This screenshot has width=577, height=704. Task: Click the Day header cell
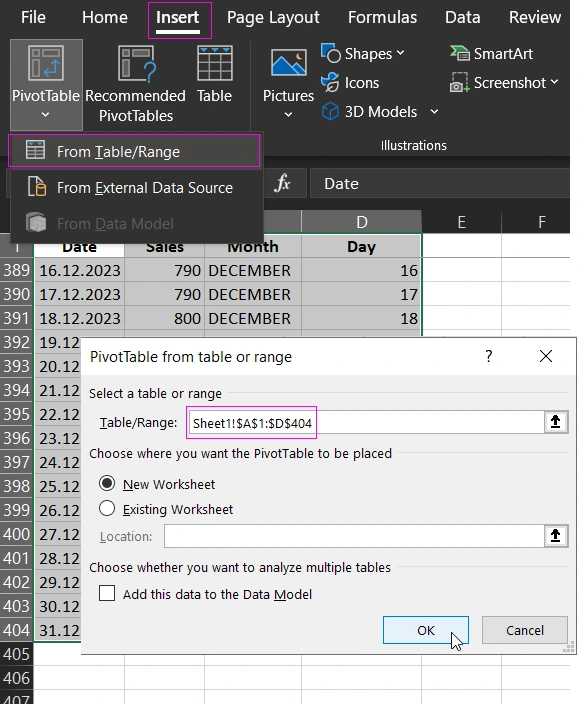tap(361, 246)
